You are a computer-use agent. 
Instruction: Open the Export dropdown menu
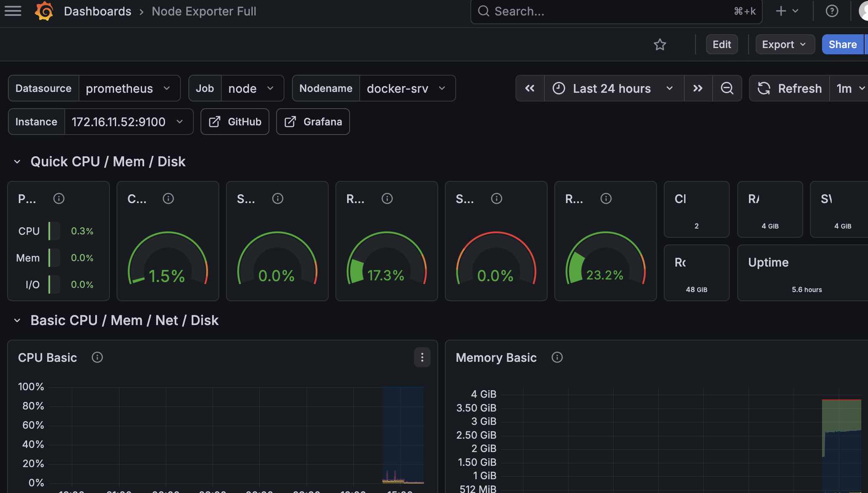784,44
